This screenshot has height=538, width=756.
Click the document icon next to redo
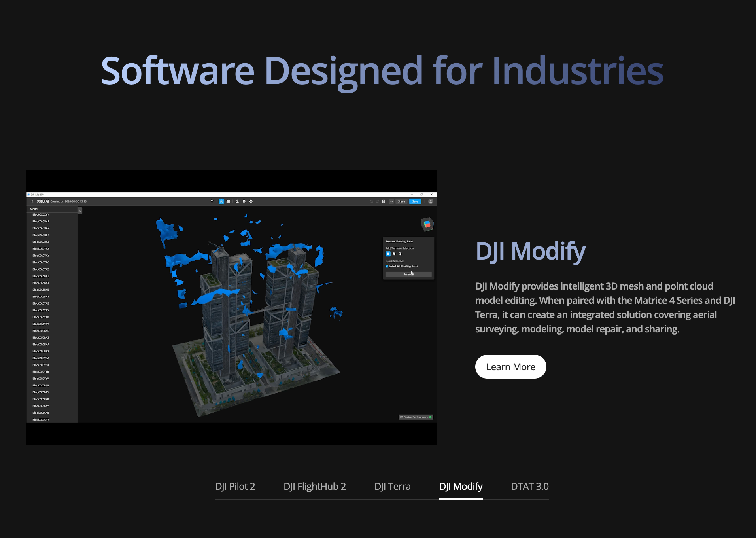(x=383, y=201)
